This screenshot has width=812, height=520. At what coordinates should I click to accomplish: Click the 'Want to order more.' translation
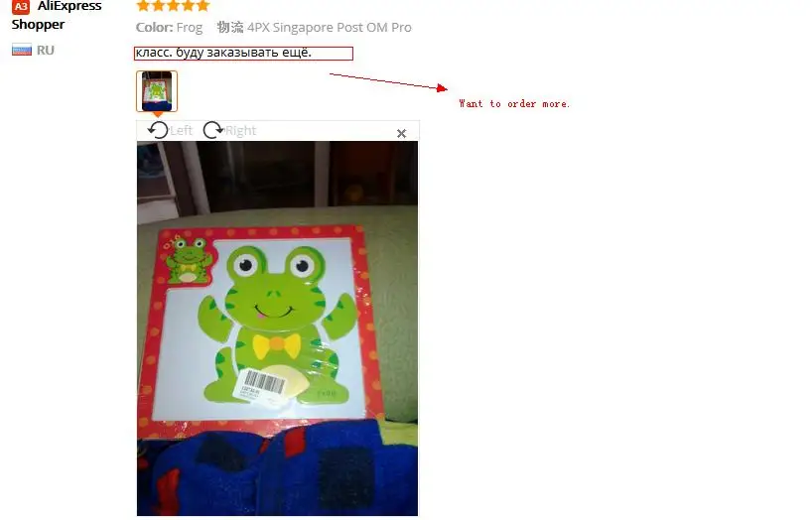(x=514, y=103)
